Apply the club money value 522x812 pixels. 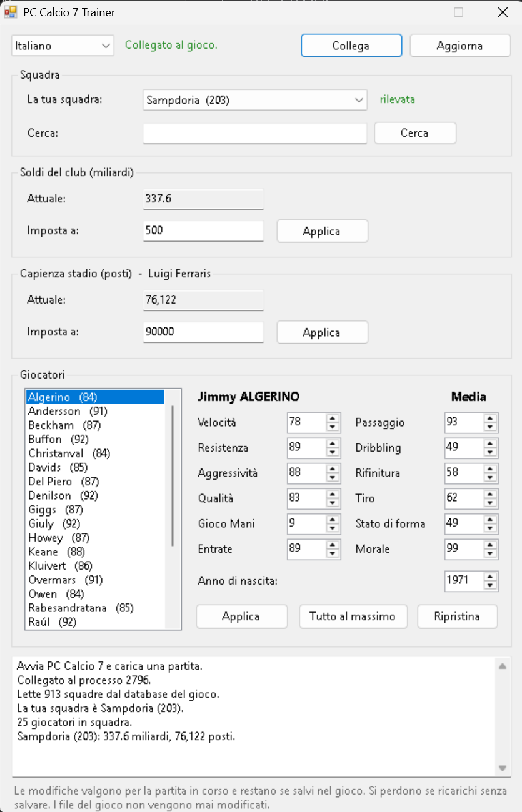(321, 231)
